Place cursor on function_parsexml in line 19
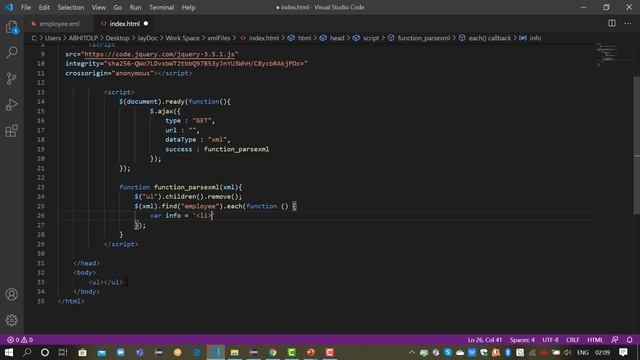This screenshot has width=640, height=360. pos(236,149)
